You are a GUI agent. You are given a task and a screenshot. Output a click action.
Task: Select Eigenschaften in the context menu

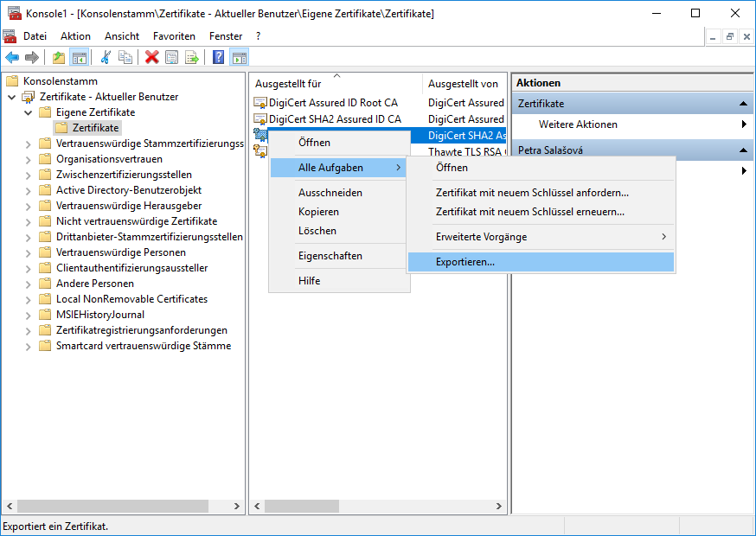pos(330,256)
